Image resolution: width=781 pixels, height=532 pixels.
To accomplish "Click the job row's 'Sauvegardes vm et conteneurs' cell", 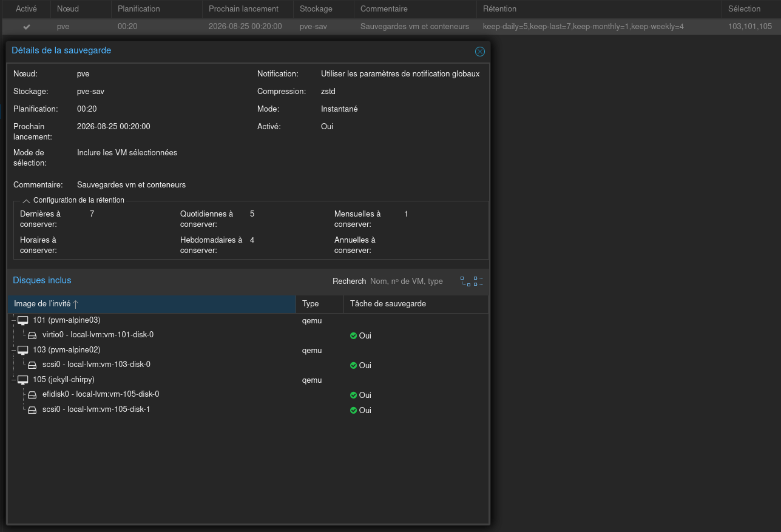I will (x=414, y=27).
